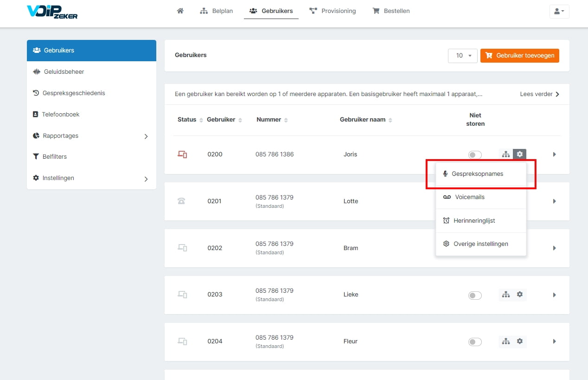Expand the row for user 0204
The image size is (588, 380).
[554, 341]
